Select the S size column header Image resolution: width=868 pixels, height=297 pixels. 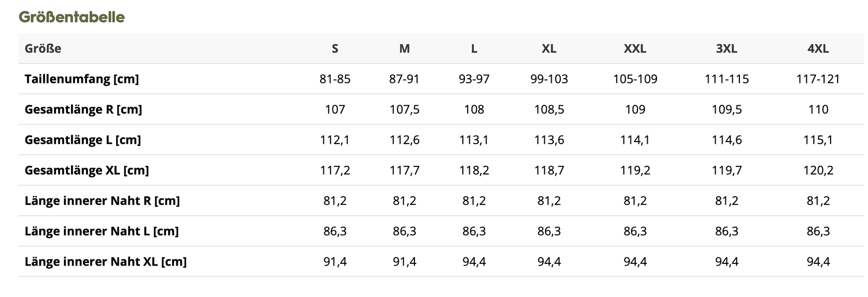pyautogui.click(x=335, y=49)
